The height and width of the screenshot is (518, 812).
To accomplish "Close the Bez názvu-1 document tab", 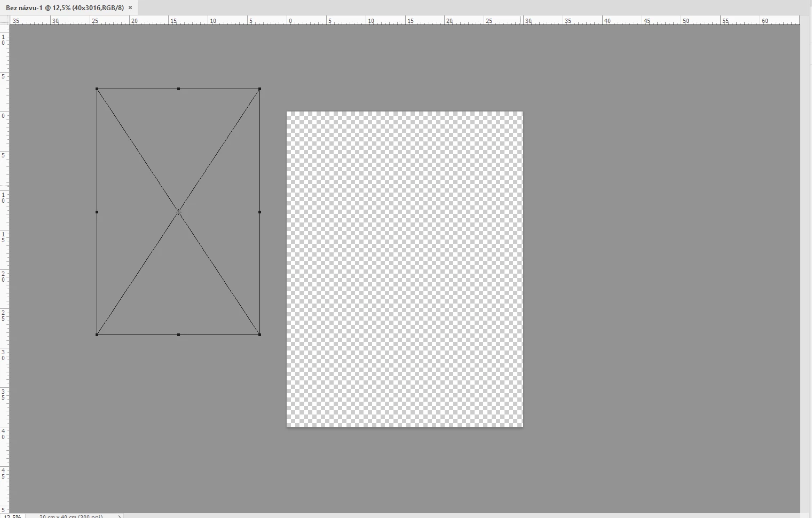I will click(130, 7).
